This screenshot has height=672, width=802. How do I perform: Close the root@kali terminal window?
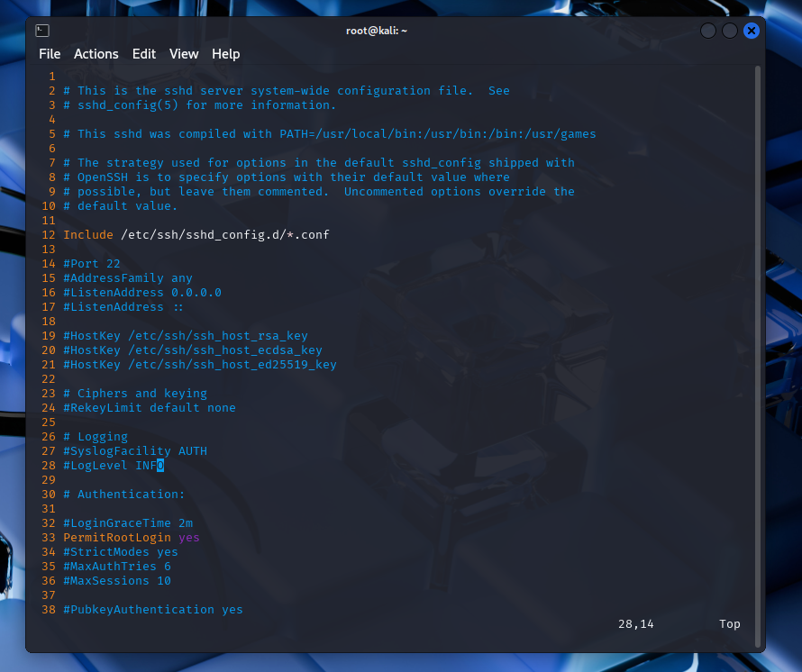point(752,31)
